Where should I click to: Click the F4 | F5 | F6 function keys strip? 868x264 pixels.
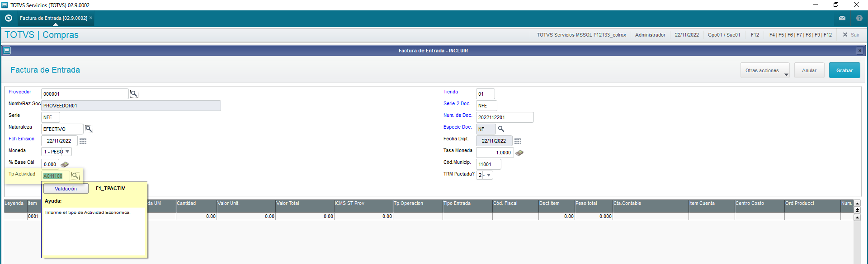[800, 35]
